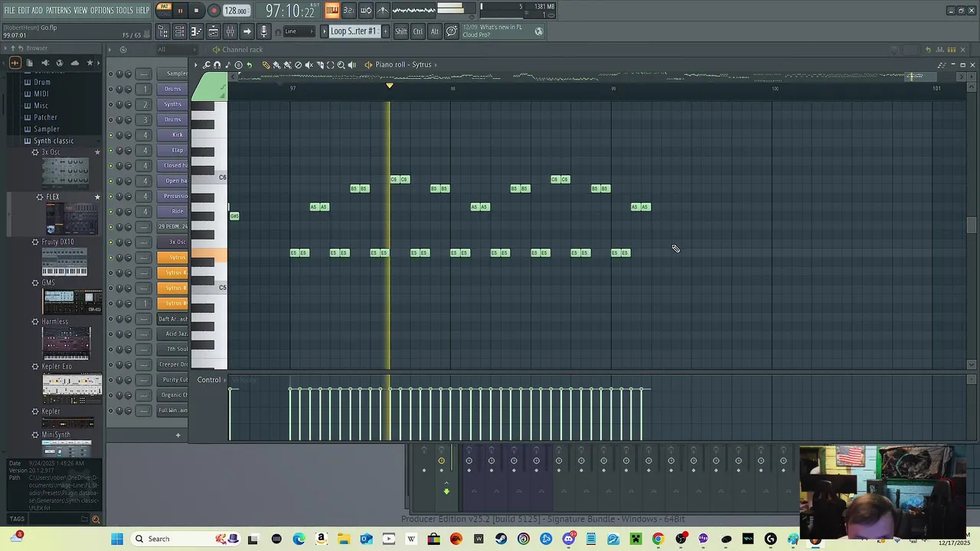The image size is (980, 551).
Task: Select the Zoom magnifier tool in piano roll
Action: [341, 64]
